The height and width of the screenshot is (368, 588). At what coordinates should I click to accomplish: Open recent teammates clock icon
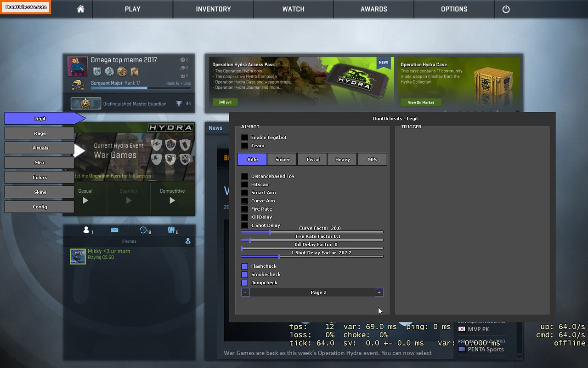point(143,230)
